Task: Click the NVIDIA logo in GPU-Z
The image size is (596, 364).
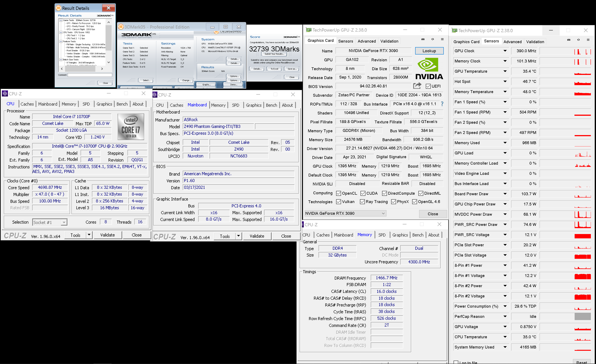Action: (x=429, y=69)
